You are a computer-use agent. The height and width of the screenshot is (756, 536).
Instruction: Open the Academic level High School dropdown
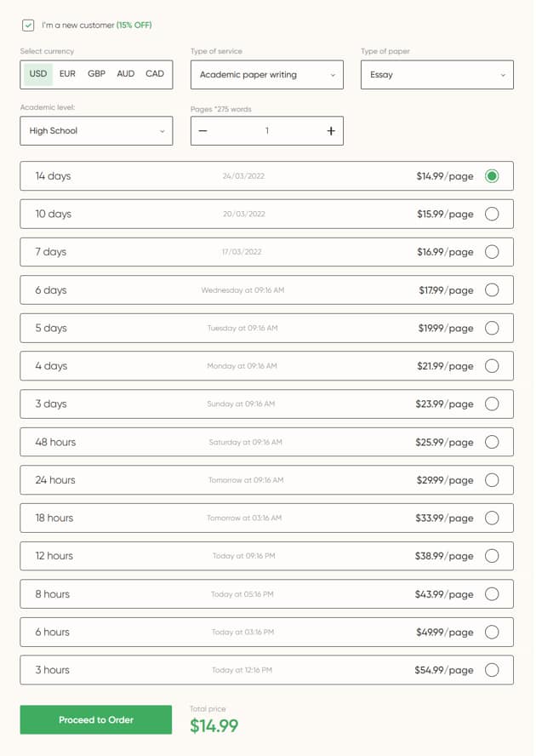96,130
